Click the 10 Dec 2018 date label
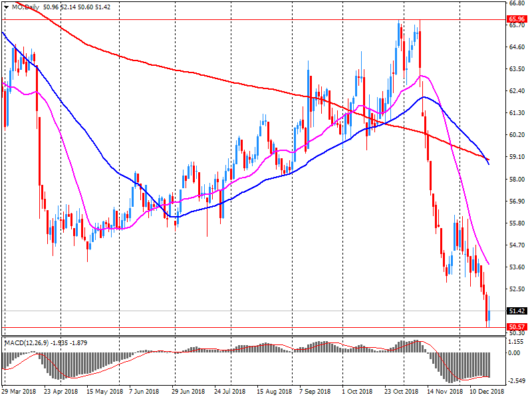 pos(487,392)
